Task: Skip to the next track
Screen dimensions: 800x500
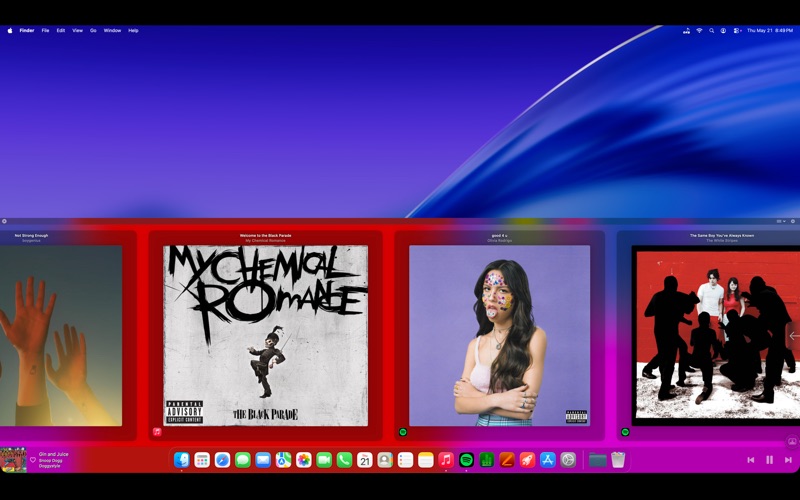Action: click(x=788, y=460)
